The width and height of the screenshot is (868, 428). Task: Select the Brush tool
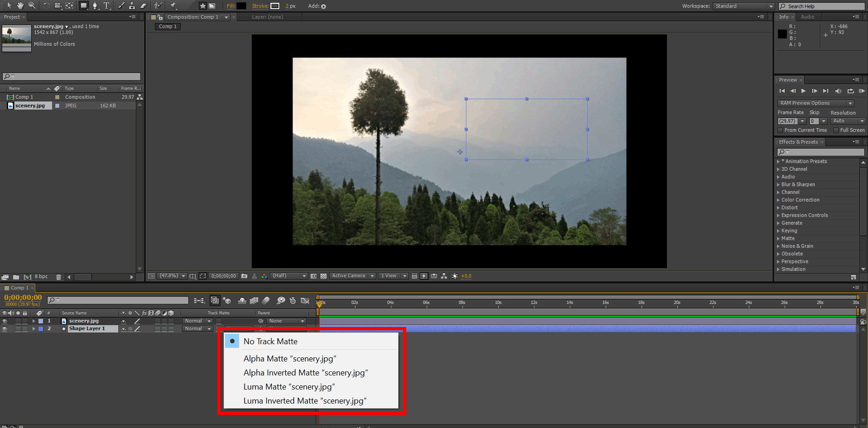[120, 6]
